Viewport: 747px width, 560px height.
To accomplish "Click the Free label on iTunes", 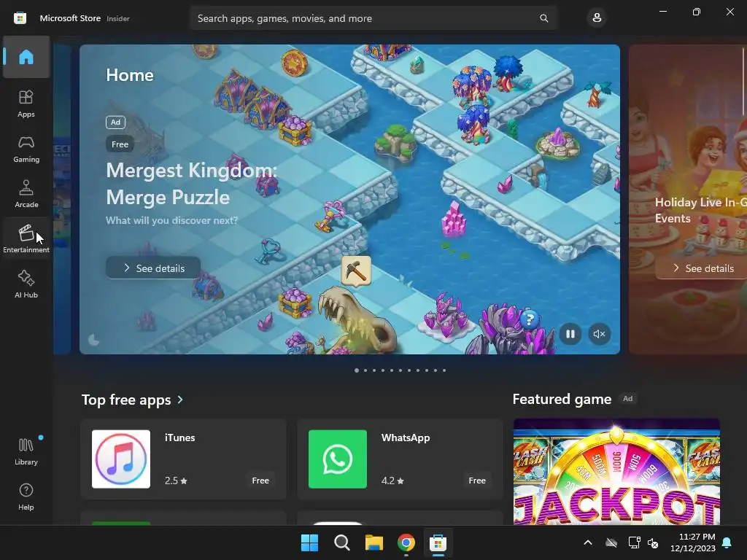I will (260, 481).
